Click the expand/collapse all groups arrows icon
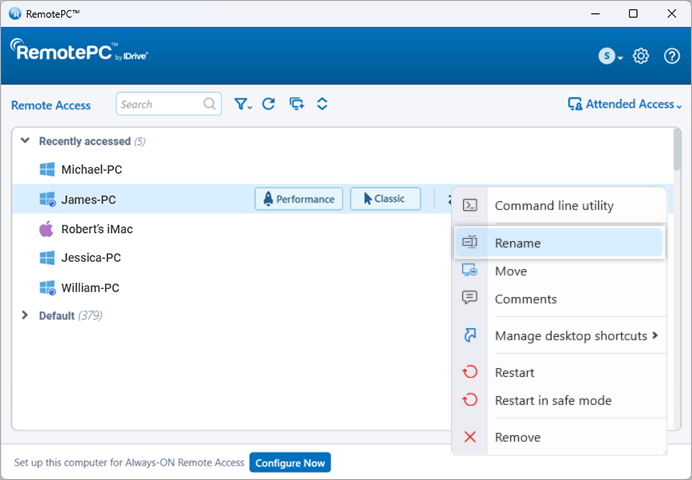The image size is (692, 480). (x=322, y=104)
